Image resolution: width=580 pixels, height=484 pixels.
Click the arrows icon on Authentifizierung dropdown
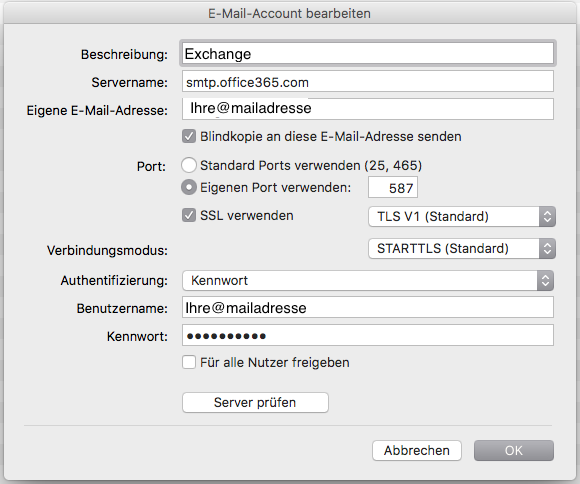(x=545, y=280)
